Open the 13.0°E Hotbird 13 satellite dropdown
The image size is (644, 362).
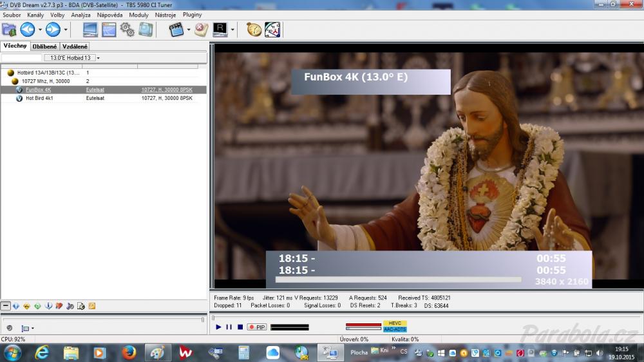click(98, 58)
